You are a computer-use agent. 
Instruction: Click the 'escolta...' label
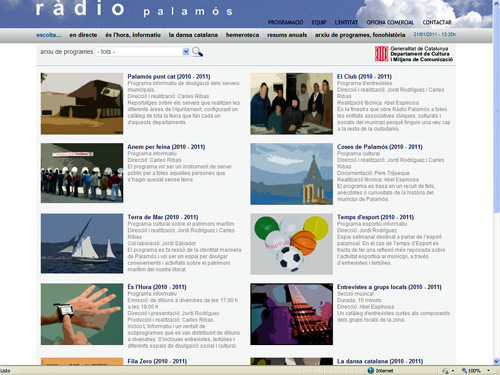(49, 35)
